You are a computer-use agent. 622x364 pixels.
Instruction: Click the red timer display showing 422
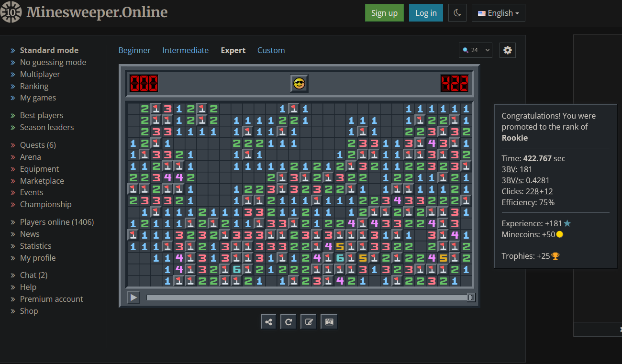click(x=455, y=84)
